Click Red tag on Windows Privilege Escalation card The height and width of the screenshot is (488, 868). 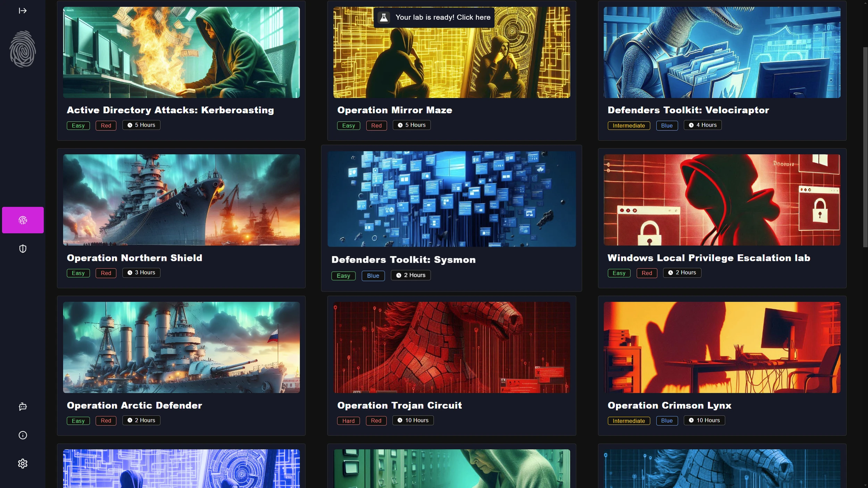pos(646,273)
